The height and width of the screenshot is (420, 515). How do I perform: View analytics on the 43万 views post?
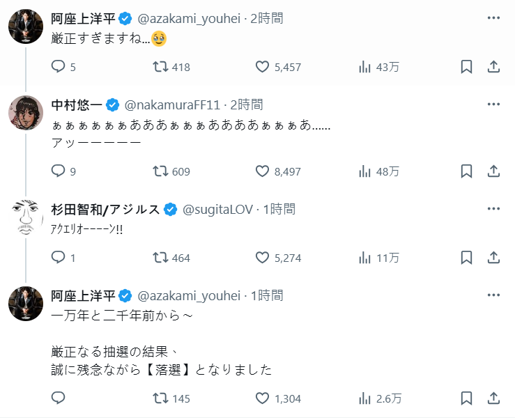click(364, 67)
